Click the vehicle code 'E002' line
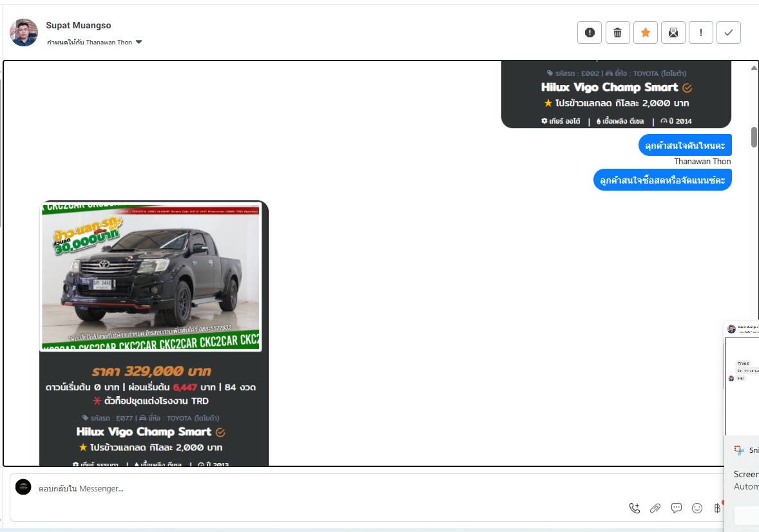Image resolution: width=759 pixels, height=532 pixels. coord(616,73)
